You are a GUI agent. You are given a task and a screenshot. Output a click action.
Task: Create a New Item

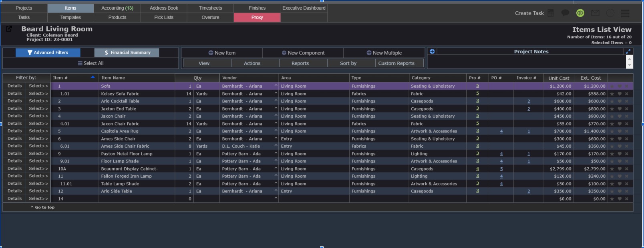tap(222, 53)
